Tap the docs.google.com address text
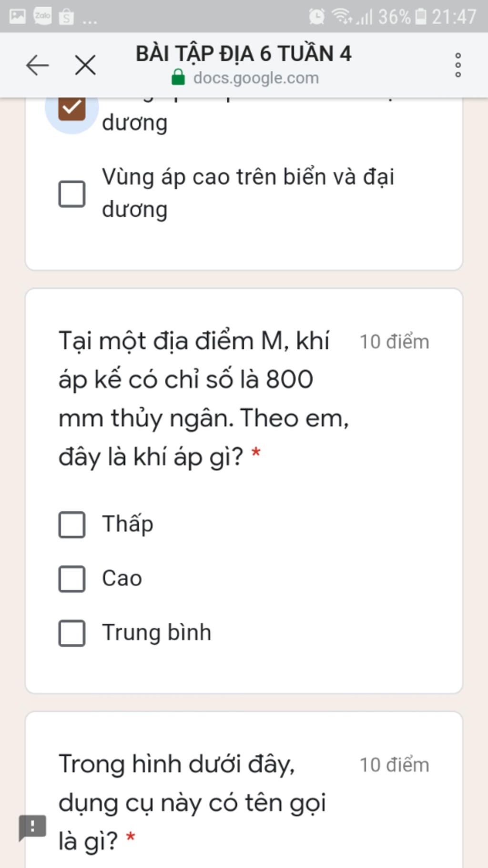Viewport: 488px width, 868px height. click(256, 78)
